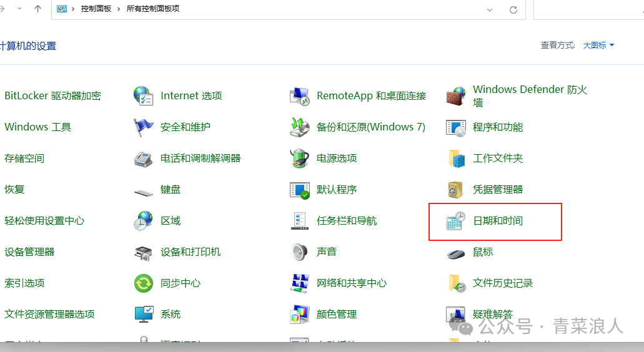Image resolution: width=644 pixels, height=352 pixels.
Task: Open the 区域 globe-clock icon
Action: coord(143,221)
